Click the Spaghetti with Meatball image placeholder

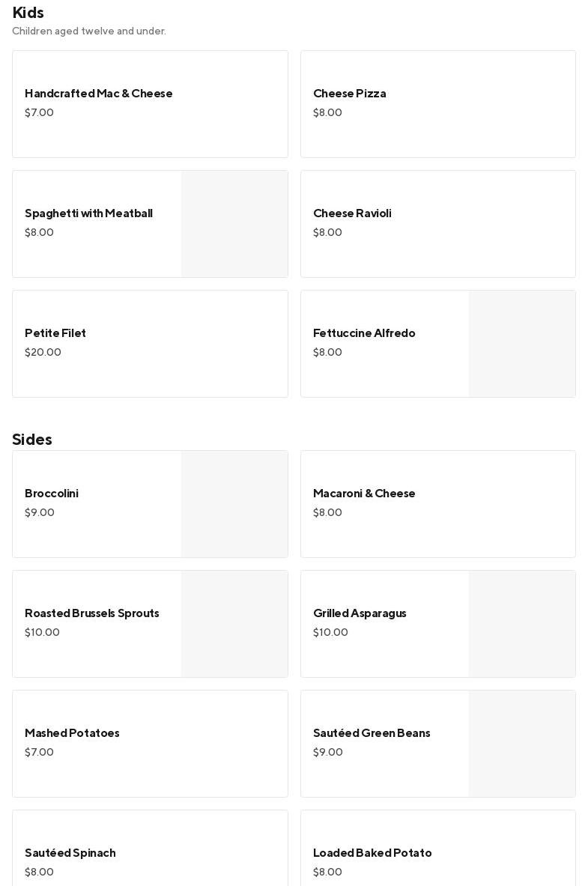[234, 224]
